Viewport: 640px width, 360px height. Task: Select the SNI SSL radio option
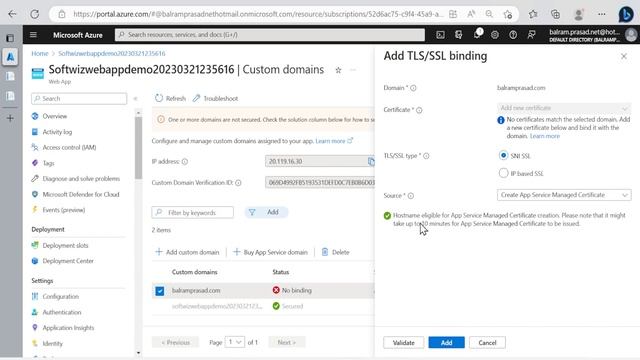coord(503,156)
